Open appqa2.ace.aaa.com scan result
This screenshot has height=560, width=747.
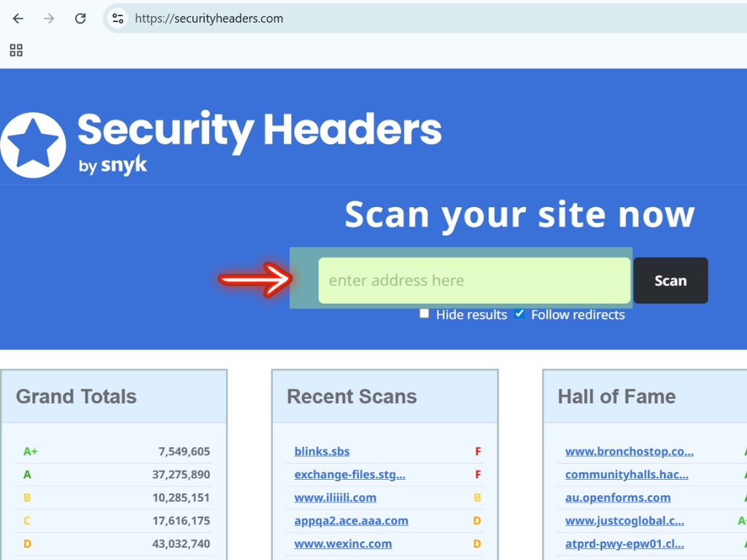[x=351, y=521]
